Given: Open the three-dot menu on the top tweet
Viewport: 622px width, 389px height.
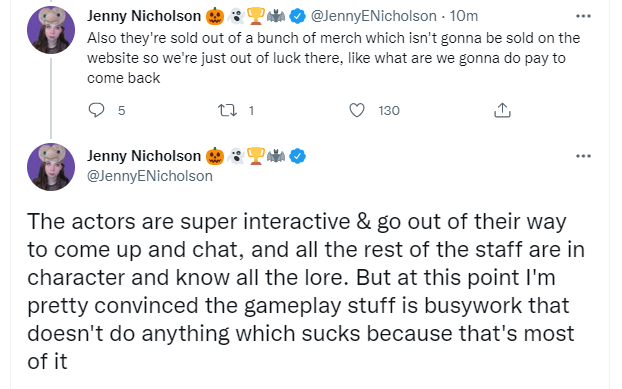Looking at the screenshot, I should tap(583, 16).
